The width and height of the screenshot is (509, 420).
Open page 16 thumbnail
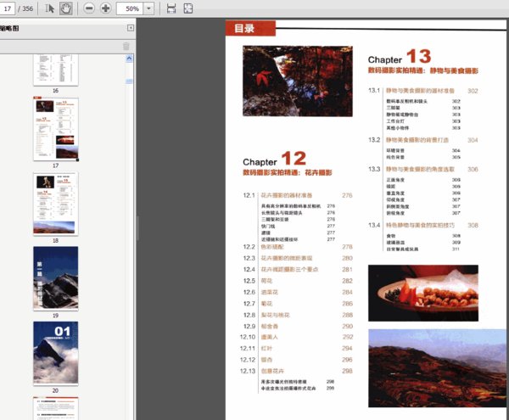coord(56,70)
